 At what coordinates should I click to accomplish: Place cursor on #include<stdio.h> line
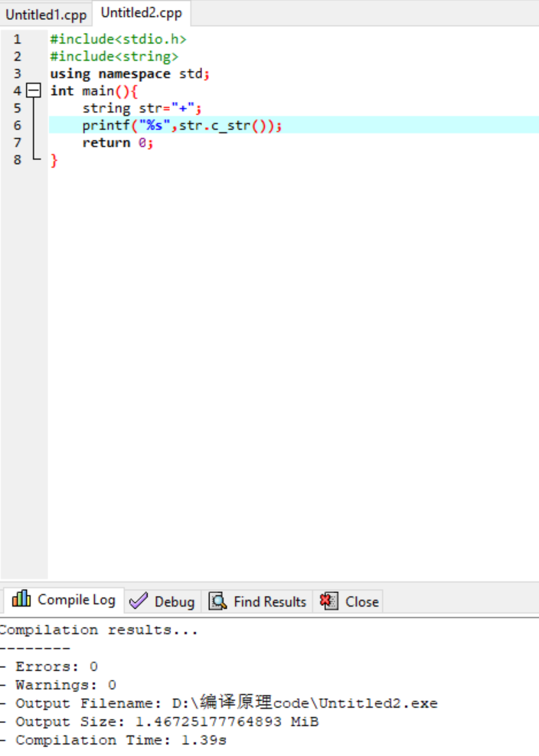[118, 39]
